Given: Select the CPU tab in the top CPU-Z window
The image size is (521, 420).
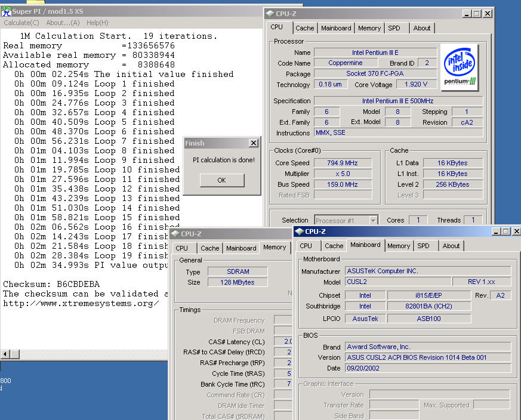Looking at the screenshot, I should [x=277, y=27].
